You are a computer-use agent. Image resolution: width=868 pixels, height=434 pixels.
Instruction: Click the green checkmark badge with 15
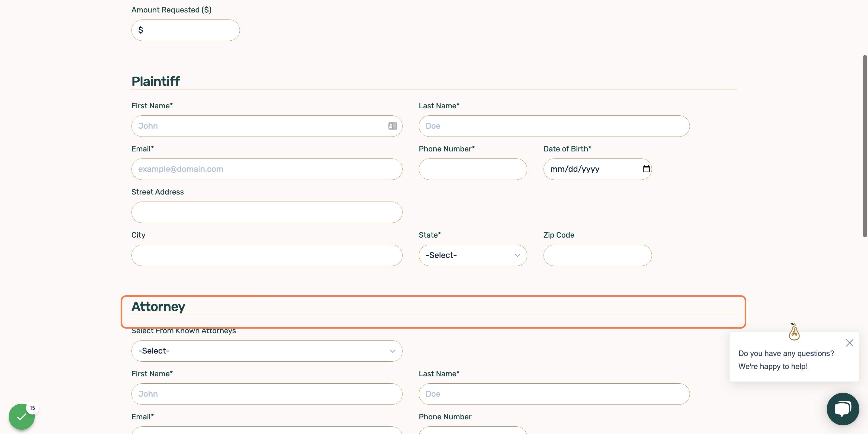point(22,416)
